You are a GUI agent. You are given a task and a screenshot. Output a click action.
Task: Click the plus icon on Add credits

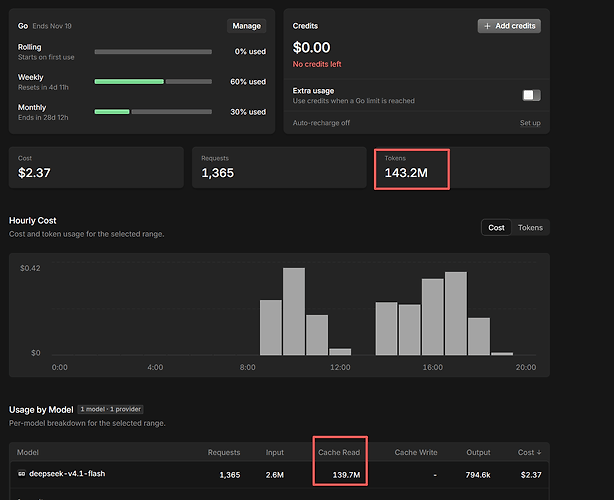pos(487,26)
